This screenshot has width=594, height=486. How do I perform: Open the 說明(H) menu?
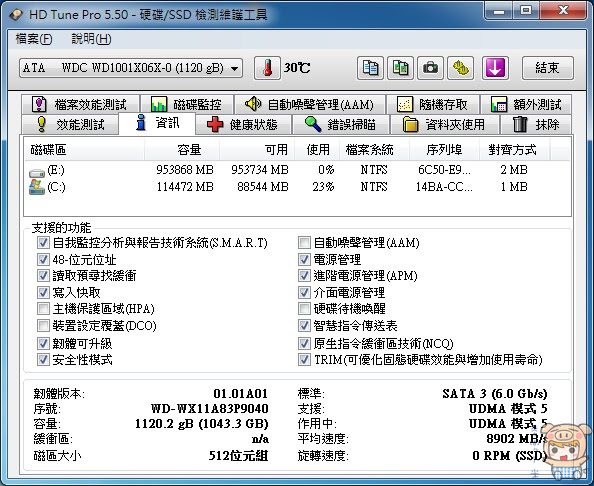[91, 39]
